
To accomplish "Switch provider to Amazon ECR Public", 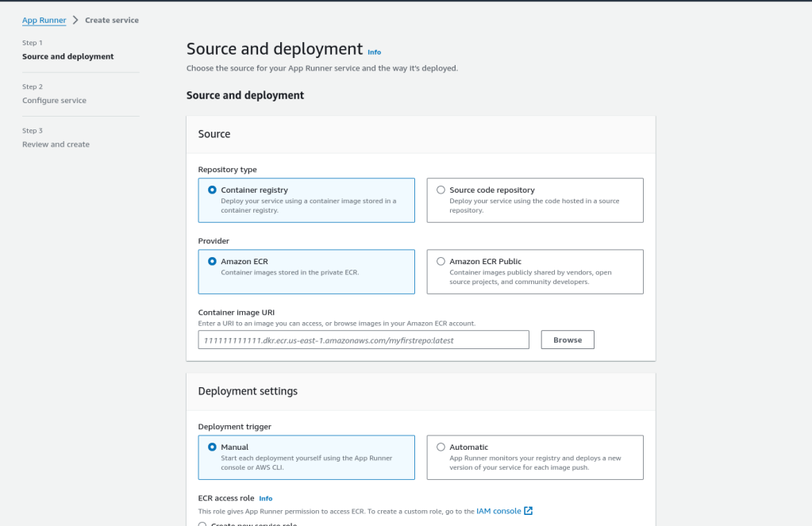I will (x=441, y=261).
